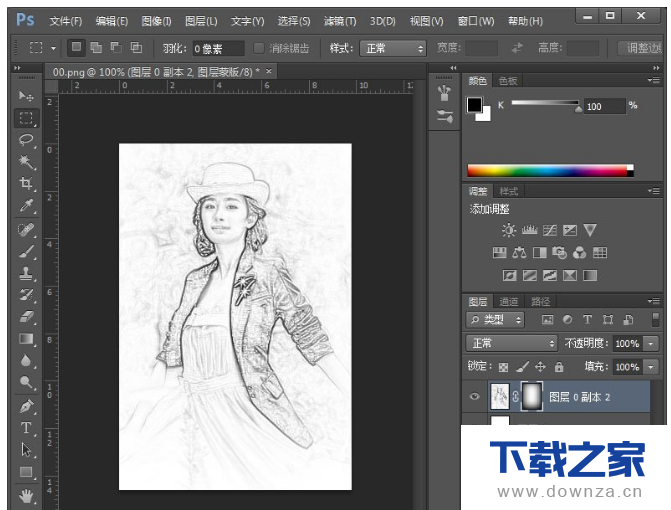This screenshot has height=510, width=671.
Task: Toggle lock transparent pixels
Action: coord(504,367)
